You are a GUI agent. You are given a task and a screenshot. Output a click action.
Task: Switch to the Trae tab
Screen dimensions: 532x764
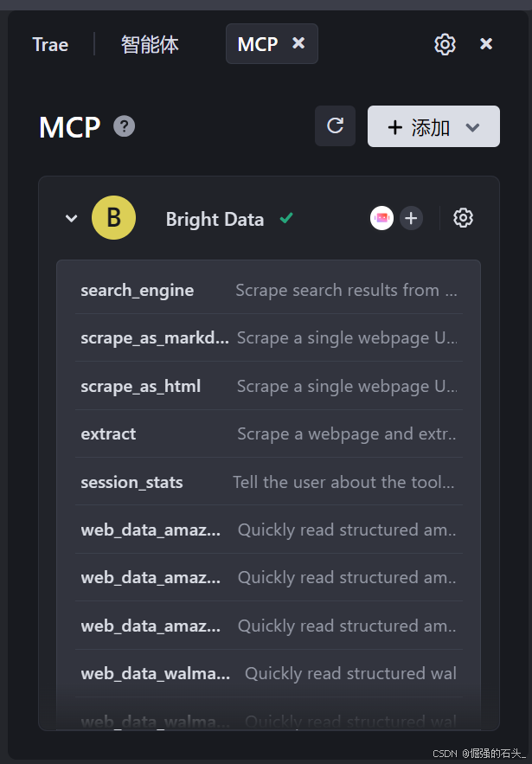coord(50,44)
